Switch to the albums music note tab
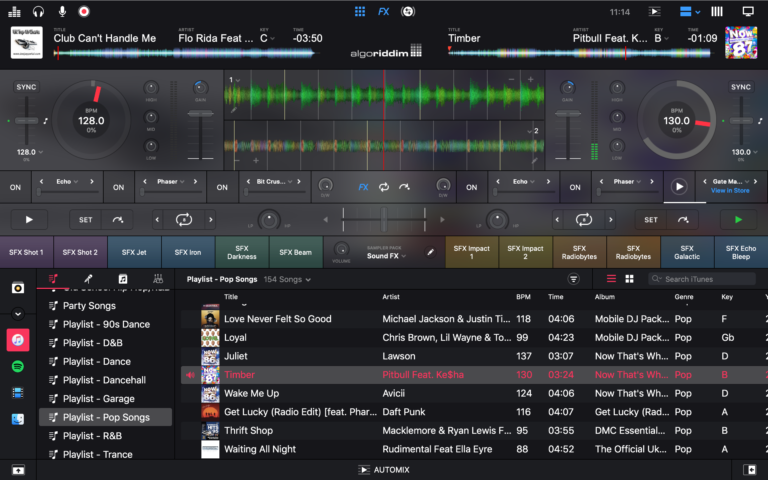The height and width of the screenshot is (480, 768). [x=122, y=279]
